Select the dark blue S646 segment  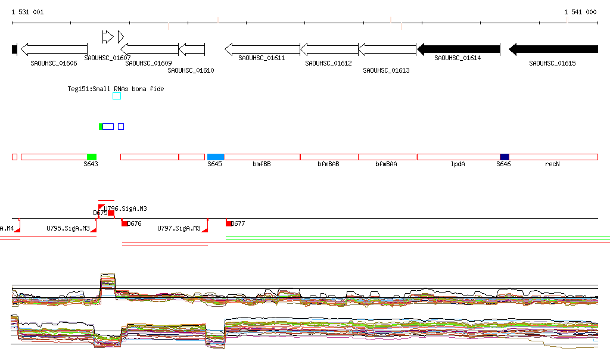pyautogui.click(x=504, y=157)
